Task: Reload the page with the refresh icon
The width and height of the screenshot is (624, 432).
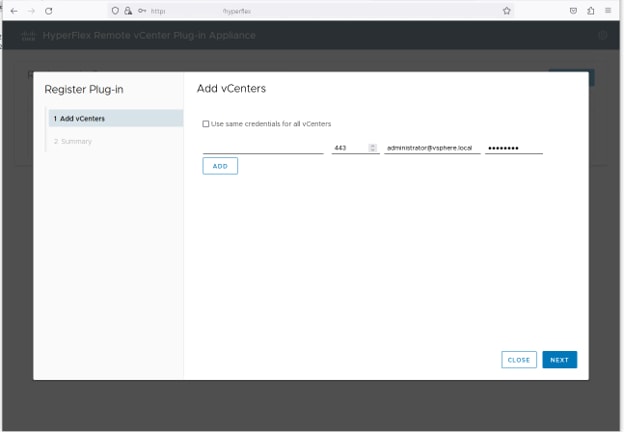Action: click(x=49, y=11)
